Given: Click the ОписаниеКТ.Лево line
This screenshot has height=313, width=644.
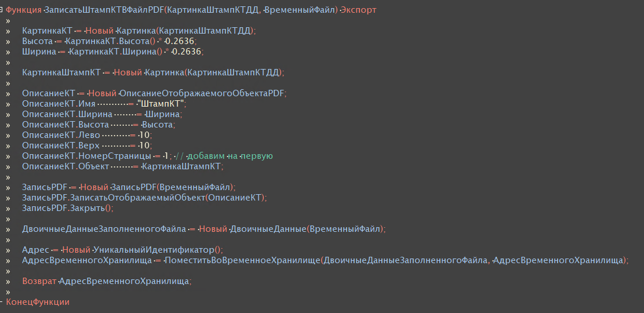Looking at the screenshot, I should coord(88,135).
